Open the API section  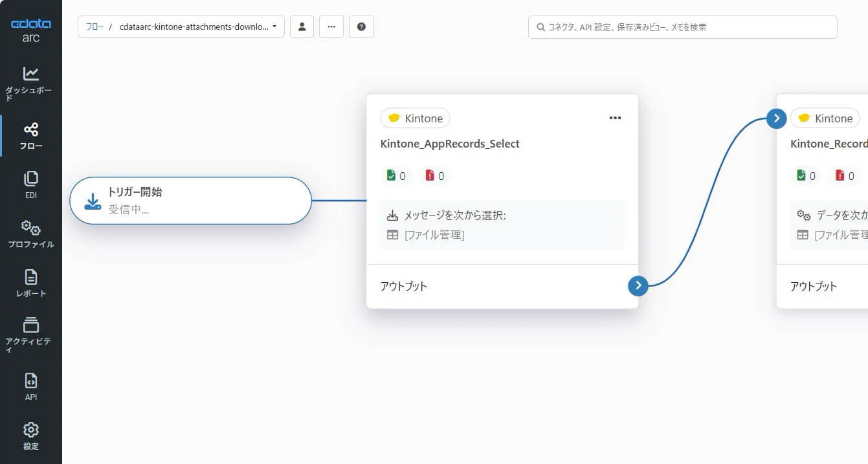(x=30, y=386)
